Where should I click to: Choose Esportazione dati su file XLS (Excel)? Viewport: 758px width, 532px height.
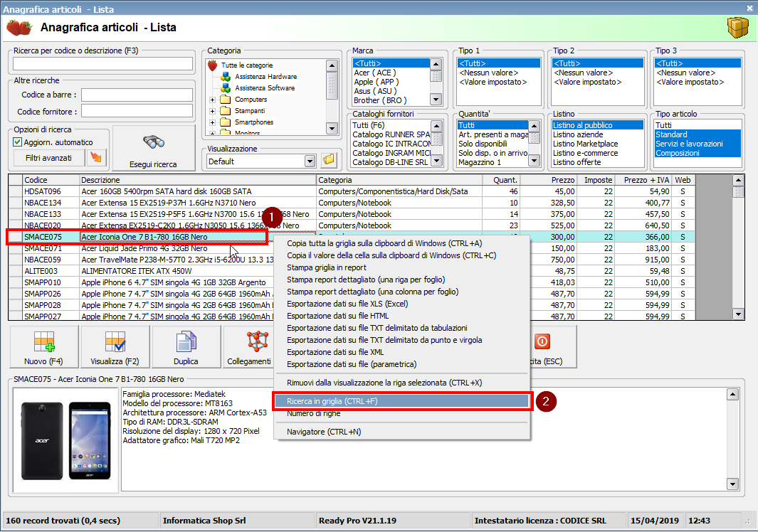tap(347, 304)
